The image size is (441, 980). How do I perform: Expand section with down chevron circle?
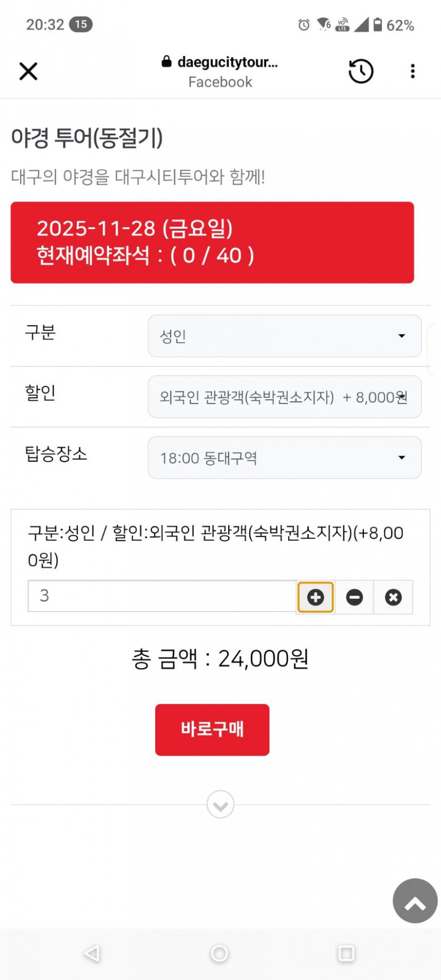tap(220, 805)
